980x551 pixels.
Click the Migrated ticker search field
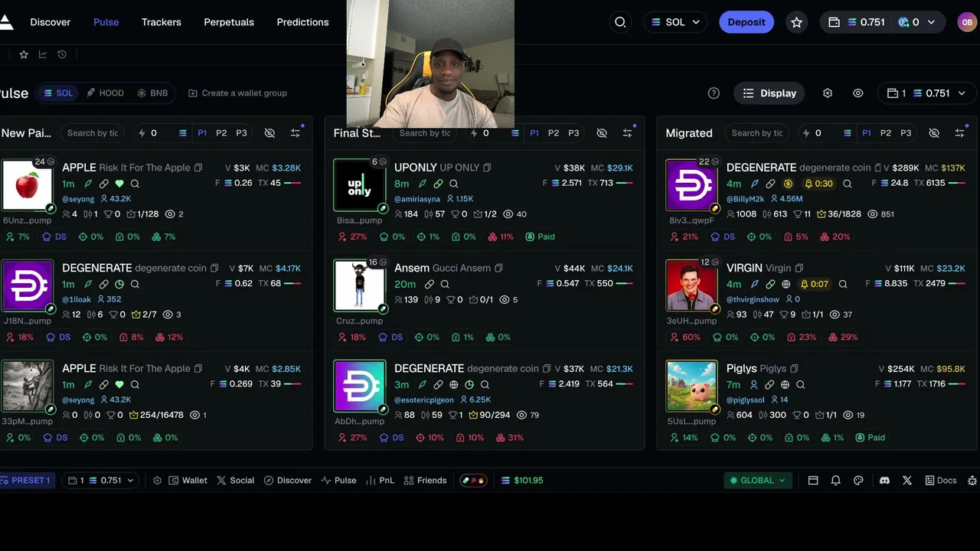(757, 133)
